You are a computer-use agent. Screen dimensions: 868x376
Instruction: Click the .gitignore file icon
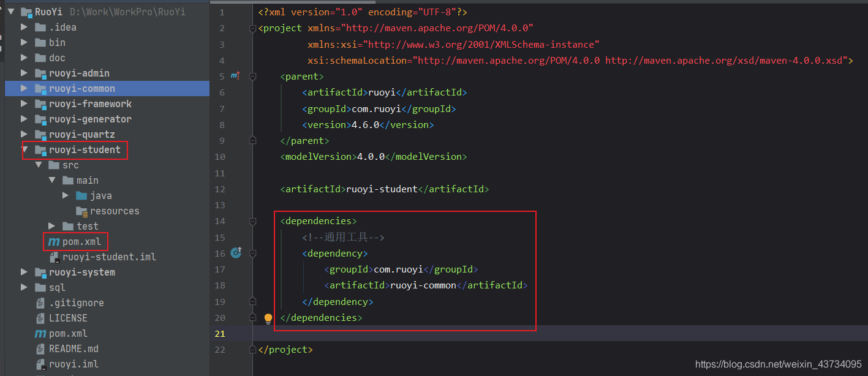(41, 303)
